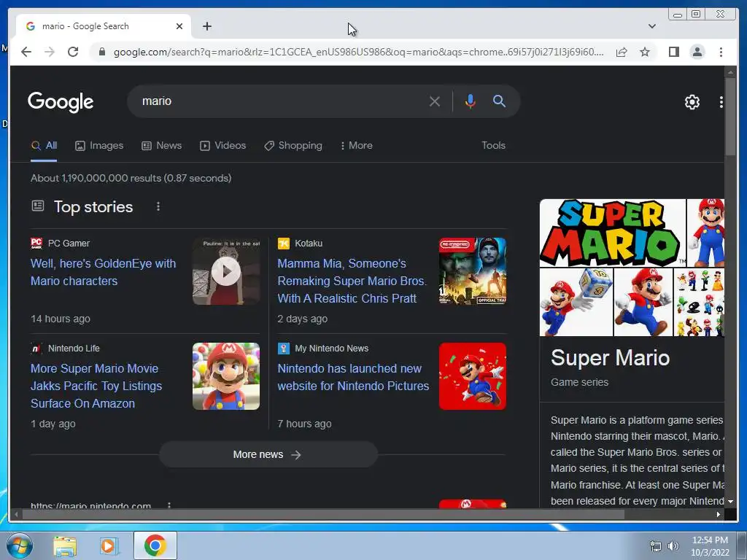Click the More news button

tap(268, 455)
